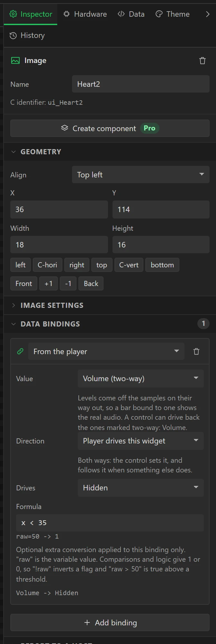The height and width of the screenshot is (644, 216).
Task: Click the Inspector gear icon
Action: click(13, 14)
